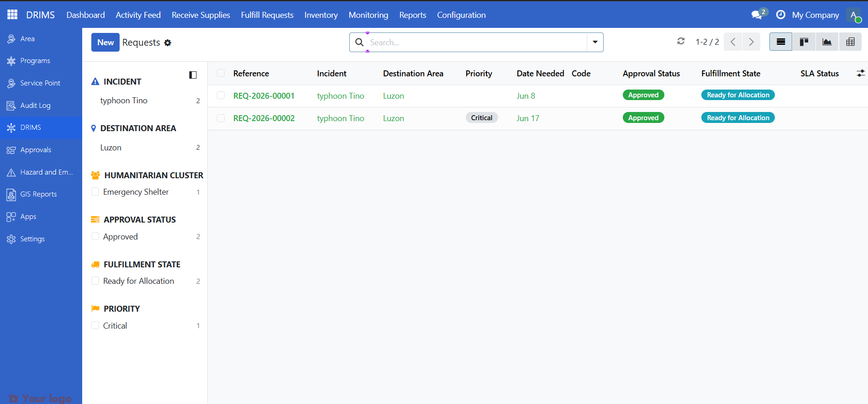The image size is (868, 404).
Task: Go to the next page of records
Action: 751,42
